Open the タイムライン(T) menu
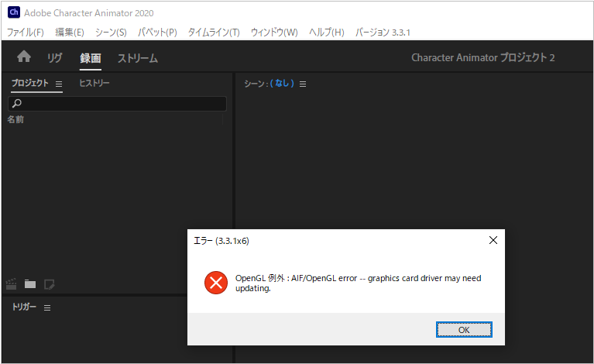 214,33
